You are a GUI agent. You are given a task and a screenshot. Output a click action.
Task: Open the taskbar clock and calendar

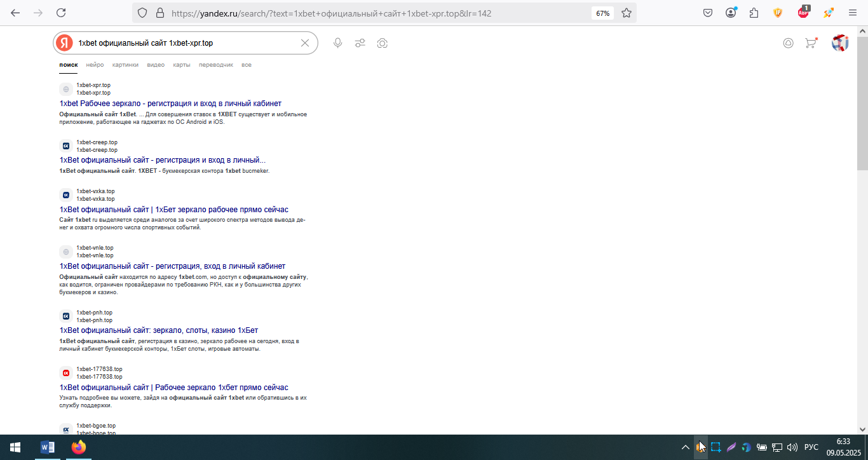point(843,447)
